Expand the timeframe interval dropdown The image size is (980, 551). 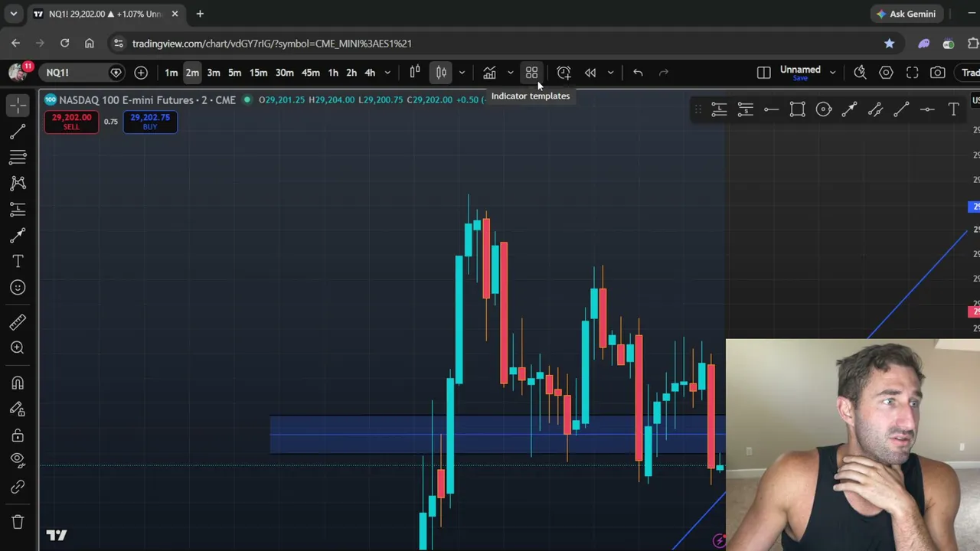(x=387, y=73)
